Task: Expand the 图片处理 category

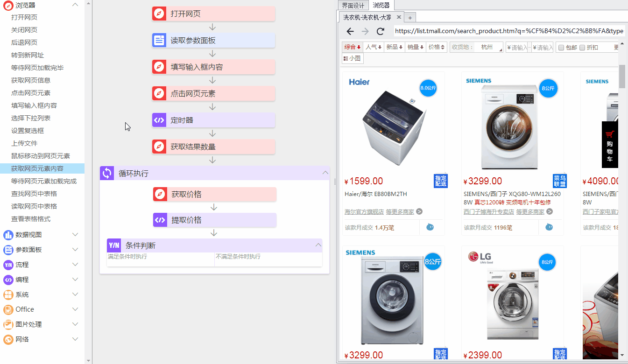Action: (75, 324)
